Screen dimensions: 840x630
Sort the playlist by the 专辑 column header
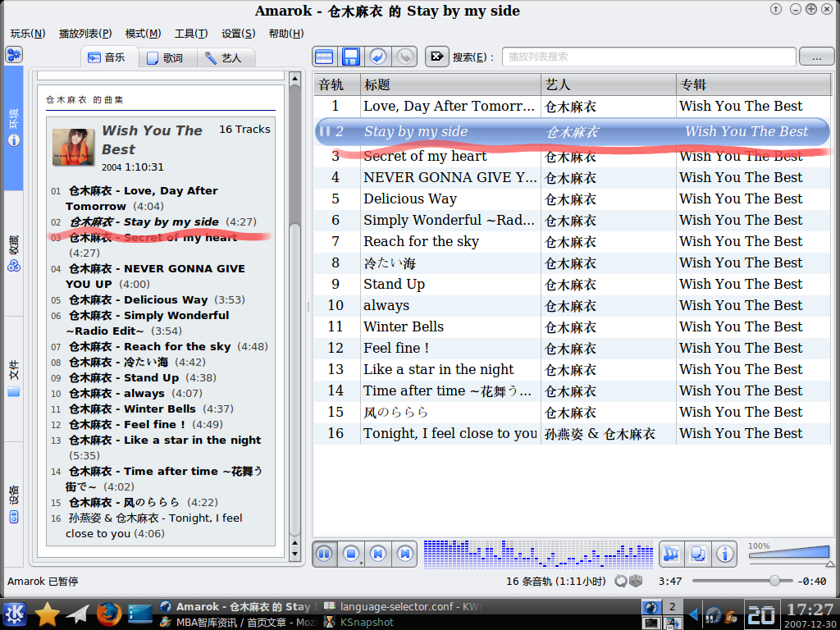pos(753,84)
